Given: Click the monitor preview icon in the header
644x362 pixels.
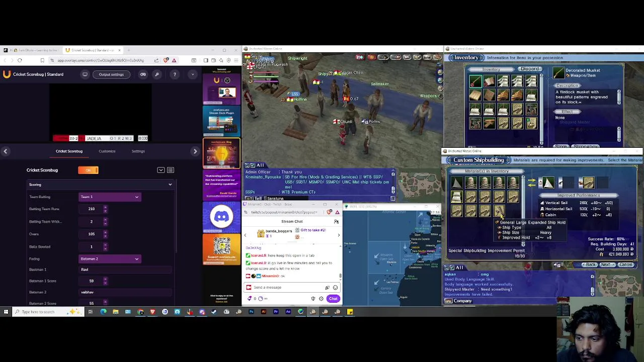Looking at the screenshot, I should (85, 74).
